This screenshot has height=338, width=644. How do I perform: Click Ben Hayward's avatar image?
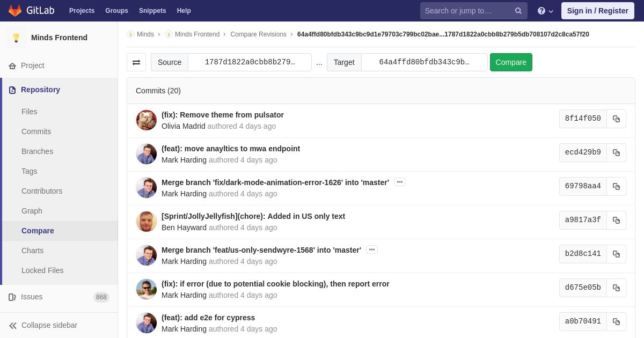click(147, 222)
